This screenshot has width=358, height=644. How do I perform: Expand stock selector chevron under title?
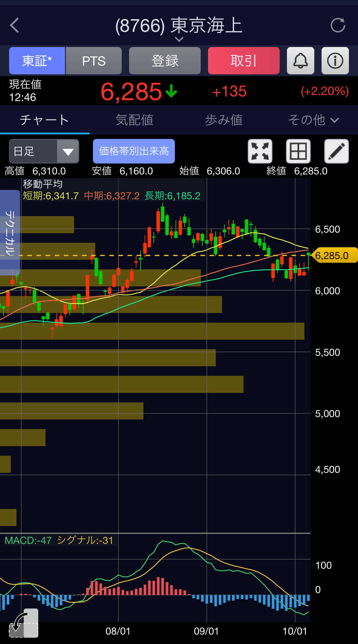pos(179,39)
